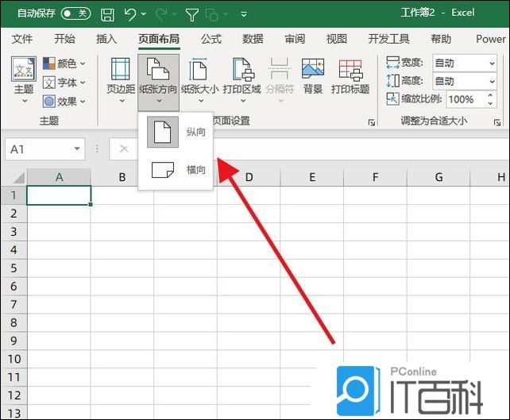This screenshot has width=510, height=420.
Task: Click the 打印区域 (Print Area) icon
Action: (243, 69)
